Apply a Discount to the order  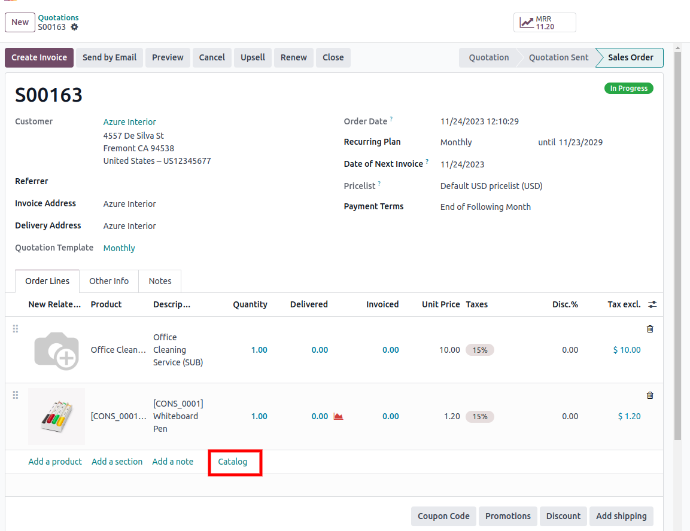coord(563,516)
